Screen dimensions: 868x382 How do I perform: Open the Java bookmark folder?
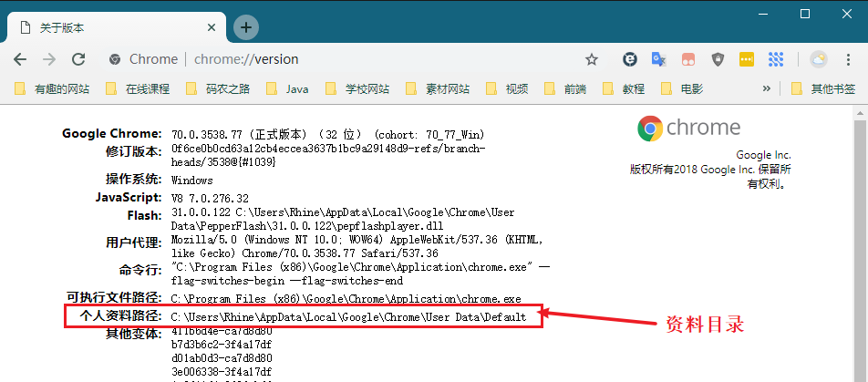point(287,88)
